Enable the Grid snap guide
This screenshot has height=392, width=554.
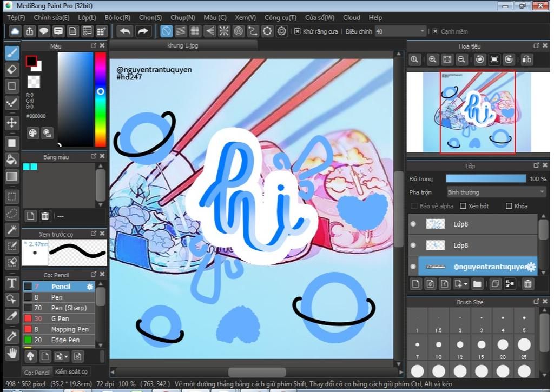[195, 31]
